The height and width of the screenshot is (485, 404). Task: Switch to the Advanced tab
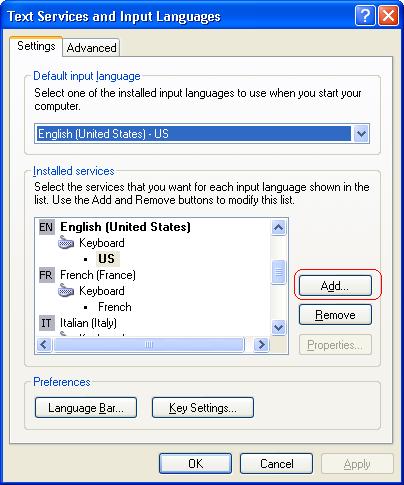pos(91,48)
